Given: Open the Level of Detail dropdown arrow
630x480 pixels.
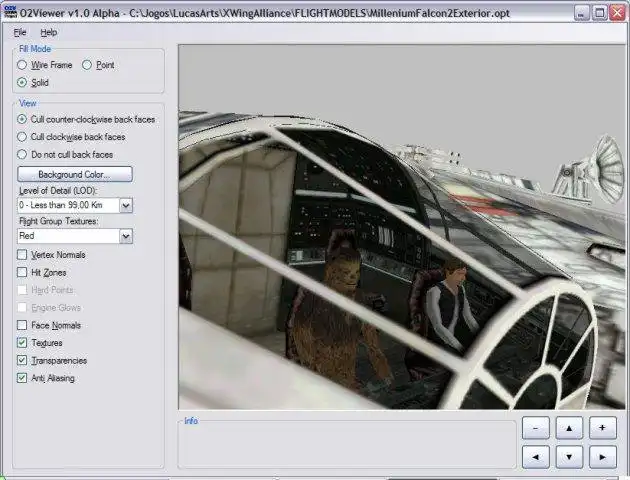Looking at the screenshot, I should [126, 206].
